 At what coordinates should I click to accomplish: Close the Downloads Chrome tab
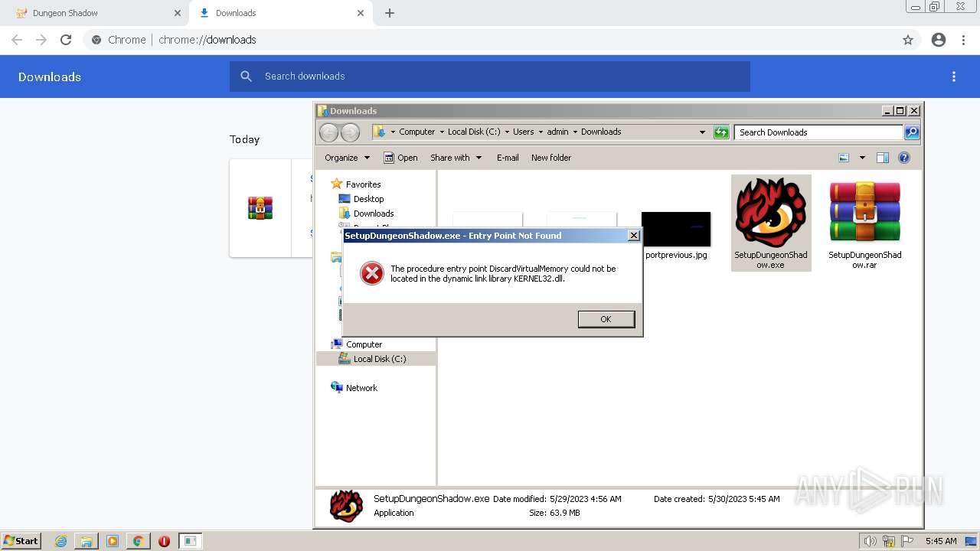tap(361, 13)
